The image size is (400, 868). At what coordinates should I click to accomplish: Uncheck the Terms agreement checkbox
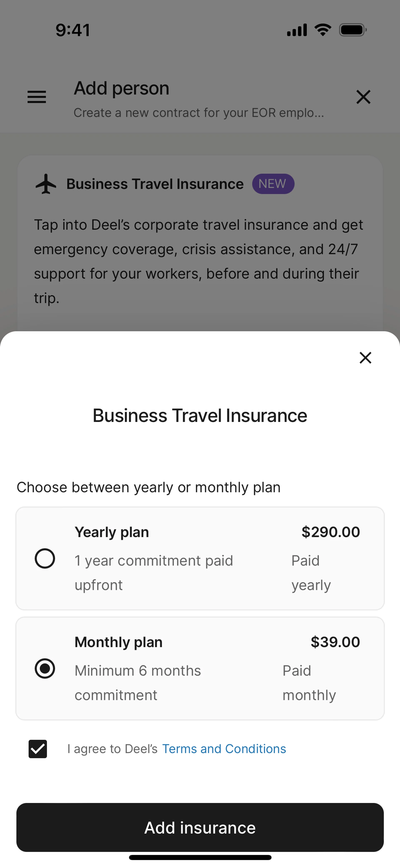(38, 749)
